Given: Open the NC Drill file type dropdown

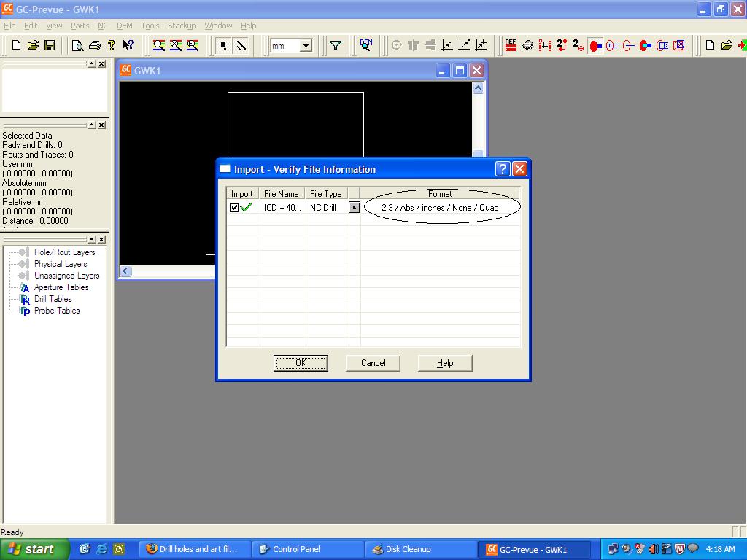Looking at the screenshot, I should click(355, 208).
